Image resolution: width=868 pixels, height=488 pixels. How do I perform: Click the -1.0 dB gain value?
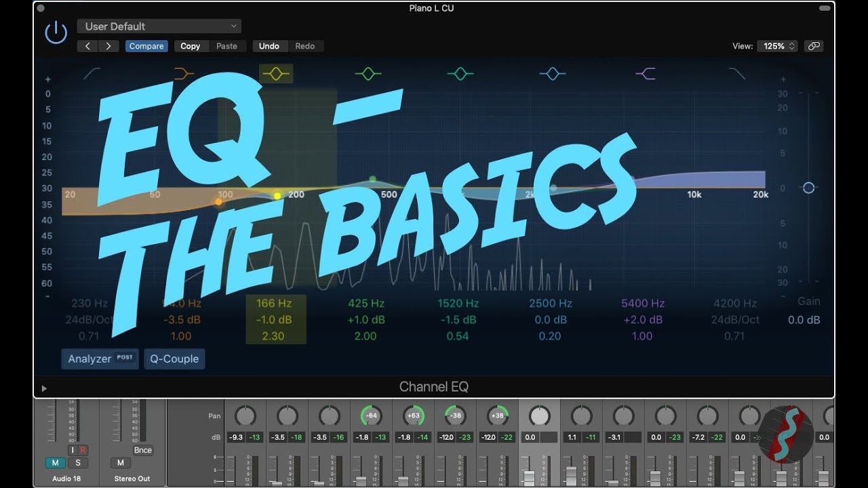[x=274, y=319]
